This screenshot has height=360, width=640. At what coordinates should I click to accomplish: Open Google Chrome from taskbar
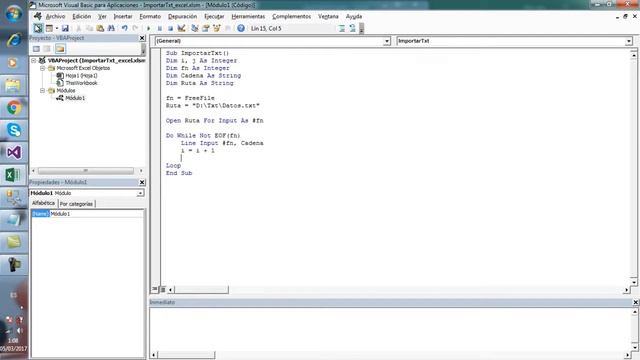tap(13, 108)
